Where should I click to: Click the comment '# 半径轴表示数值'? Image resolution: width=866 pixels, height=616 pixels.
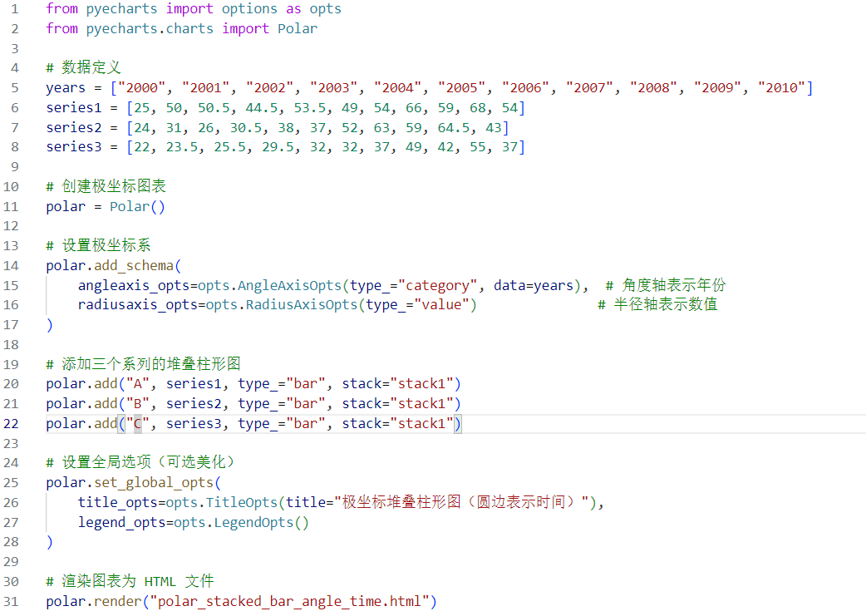[x=657, y=304]
